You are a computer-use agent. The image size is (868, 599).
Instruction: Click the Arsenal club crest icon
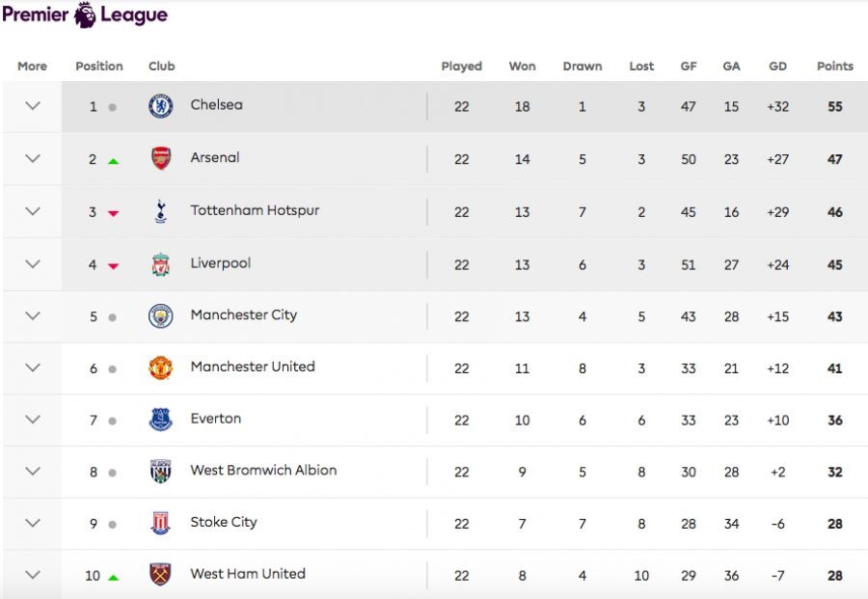point(161,159)
